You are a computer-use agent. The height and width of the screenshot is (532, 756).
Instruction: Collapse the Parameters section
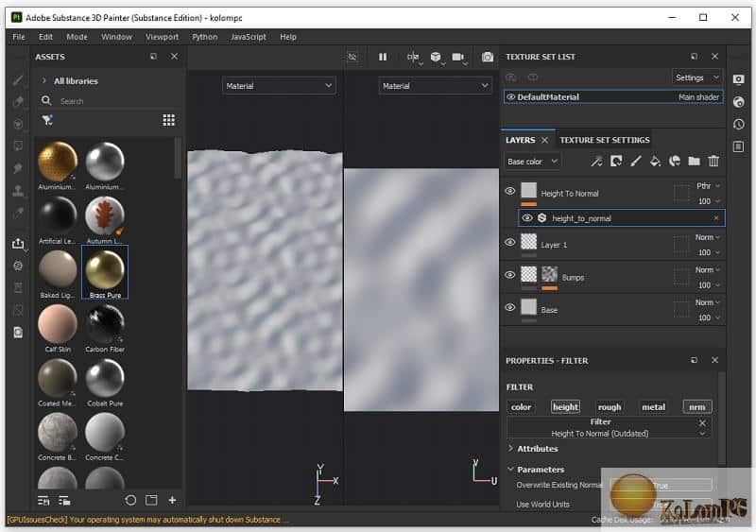[x=510, y=470]
